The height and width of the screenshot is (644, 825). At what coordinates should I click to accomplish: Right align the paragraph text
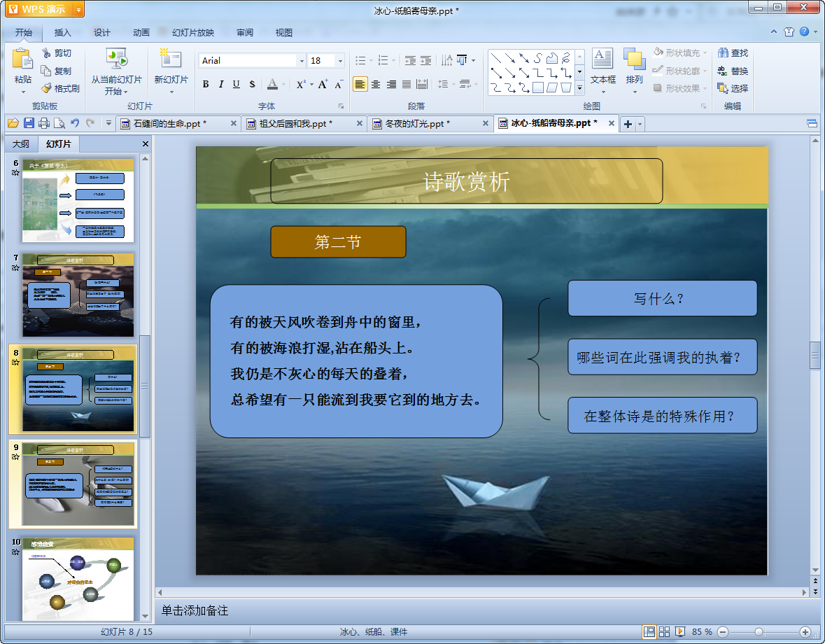coord(391,84)
